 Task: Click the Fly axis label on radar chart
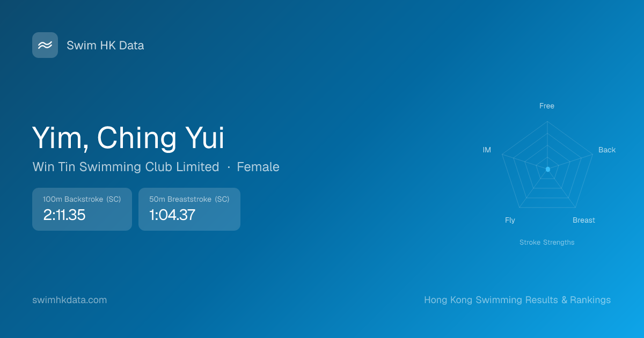click(510, 220)
